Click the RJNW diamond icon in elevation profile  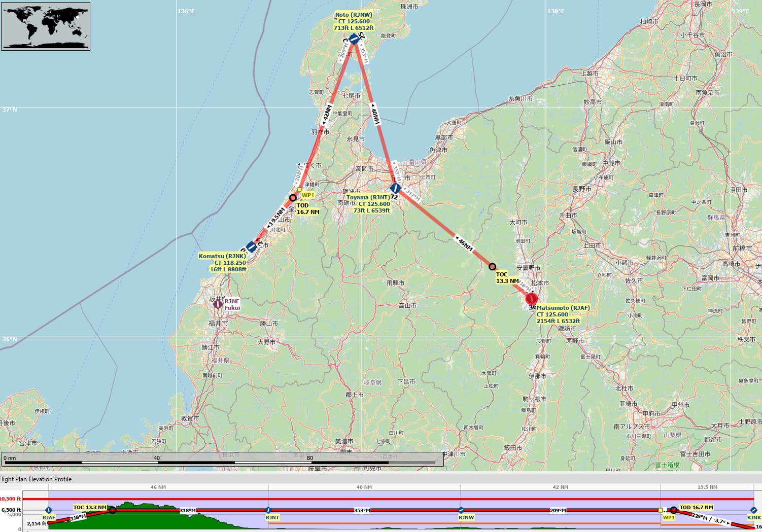point(461,510)
